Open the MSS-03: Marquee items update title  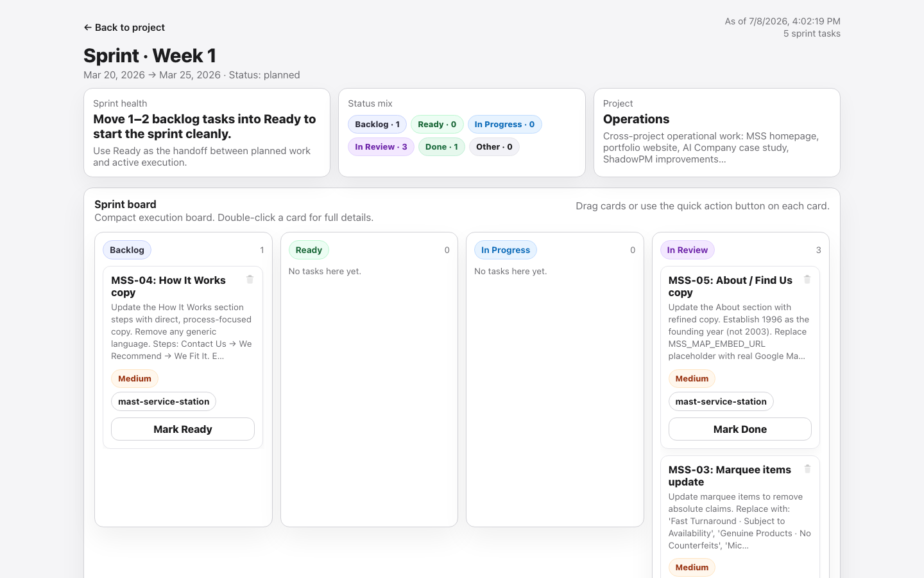[730, 476]
